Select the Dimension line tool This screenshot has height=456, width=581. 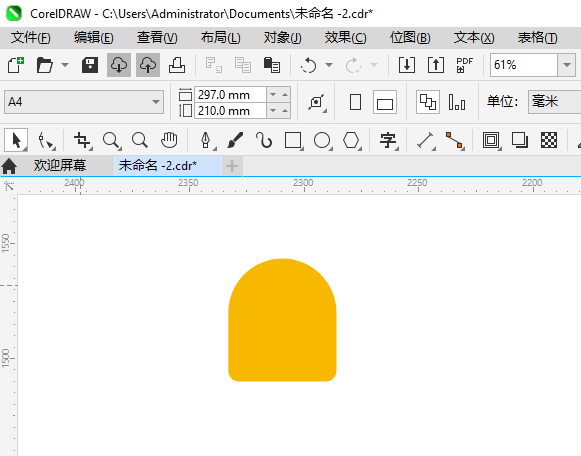425,141
